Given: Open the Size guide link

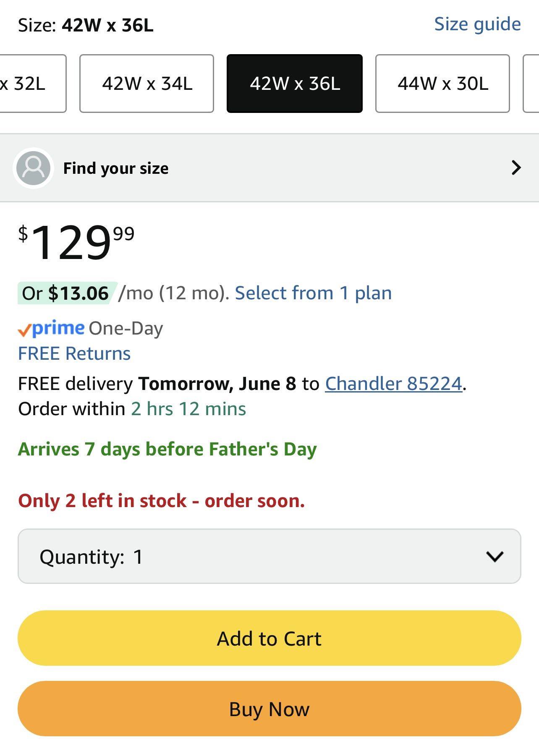Looking at the screenshot, I should pos(477,24).
